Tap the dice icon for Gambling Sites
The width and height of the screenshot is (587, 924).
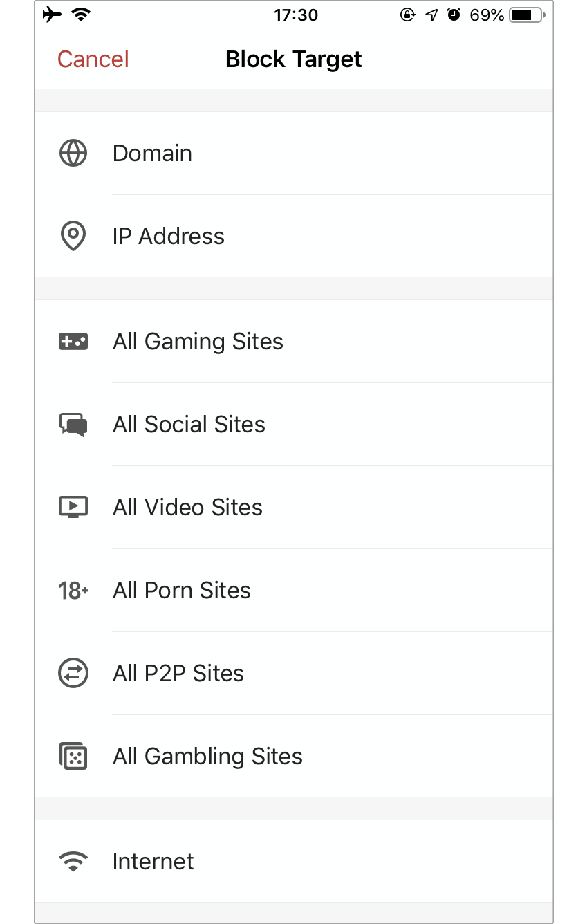tap(73, 757)
